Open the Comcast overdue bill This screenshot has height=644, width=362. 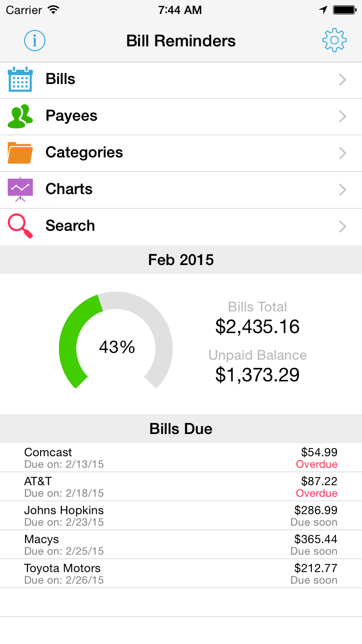[181, 458]
